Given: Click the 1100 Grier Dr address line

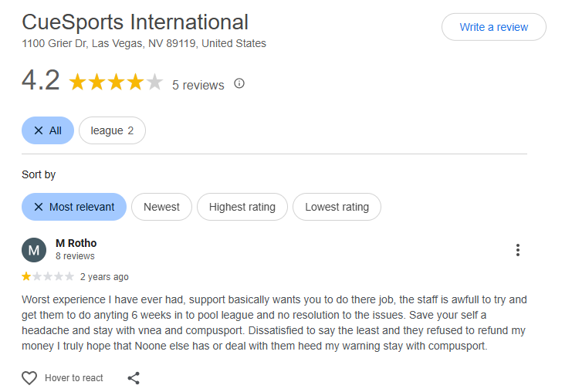Looking at the screenshot, I should click(144, 44).
